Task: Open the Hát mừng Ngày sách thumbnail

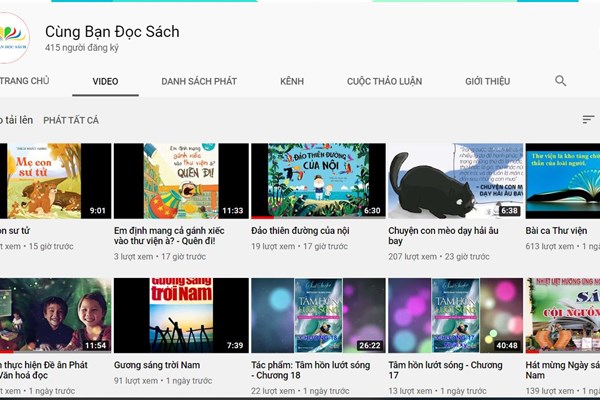Action: coord(562,315)
